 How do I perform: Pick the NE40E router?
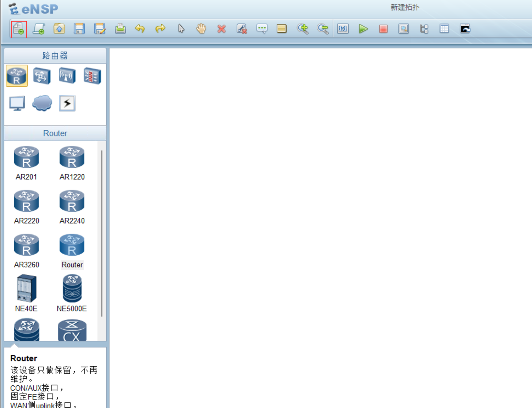pos(26,294)
